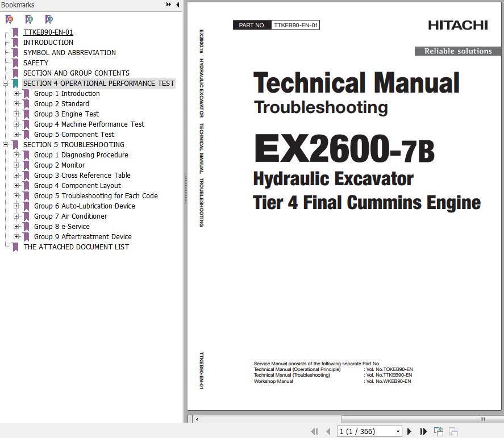
Task: Open Group 3 Cross Reference Table bookmark
Action: (82, 176)
